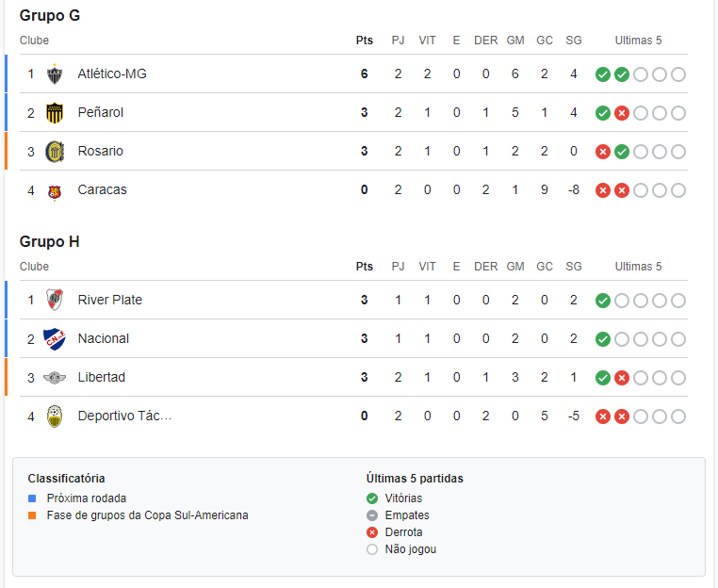Click Rosario's first red loss icon
This screenshot has width=718, height=588.
click(x=603, y=152)
